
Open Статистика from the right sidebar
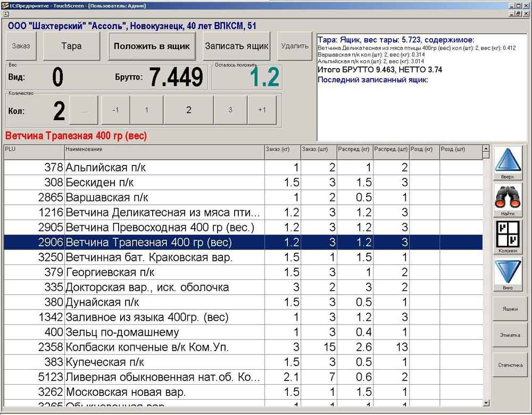click(510, 365)
